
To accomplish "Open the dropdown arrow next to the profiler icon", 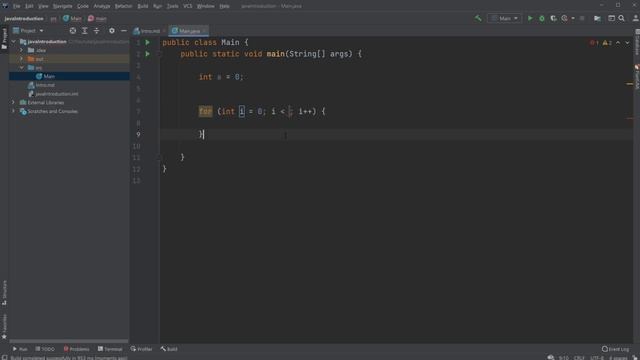I will click(x=573, y=18).
